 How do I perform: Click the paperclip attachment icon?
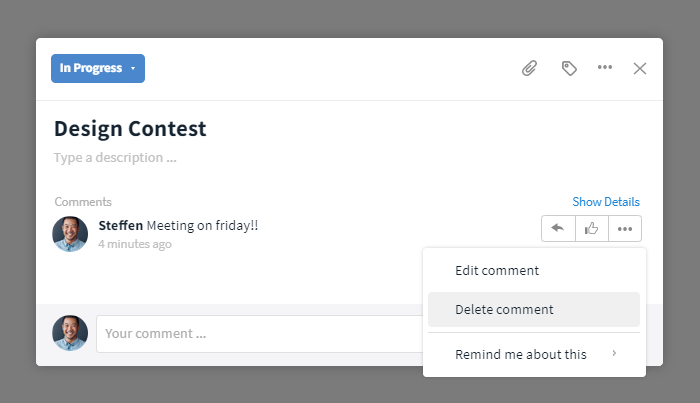(x=529, y=68)
